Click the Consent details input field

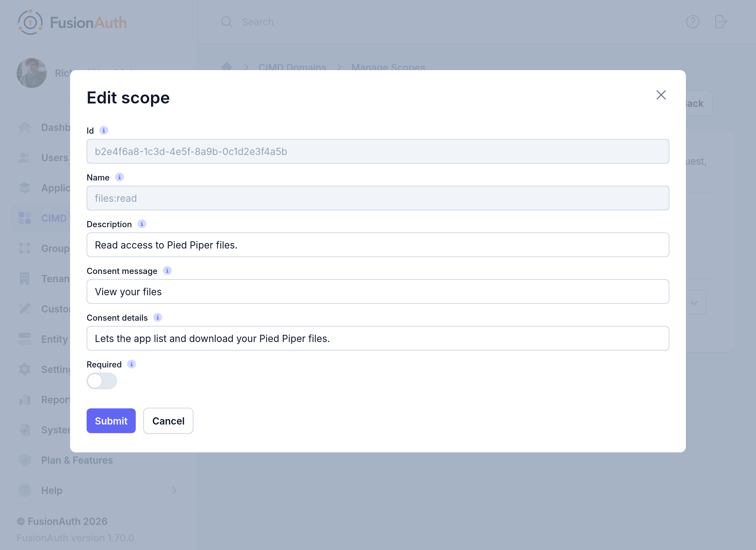(x=378, y=338)
